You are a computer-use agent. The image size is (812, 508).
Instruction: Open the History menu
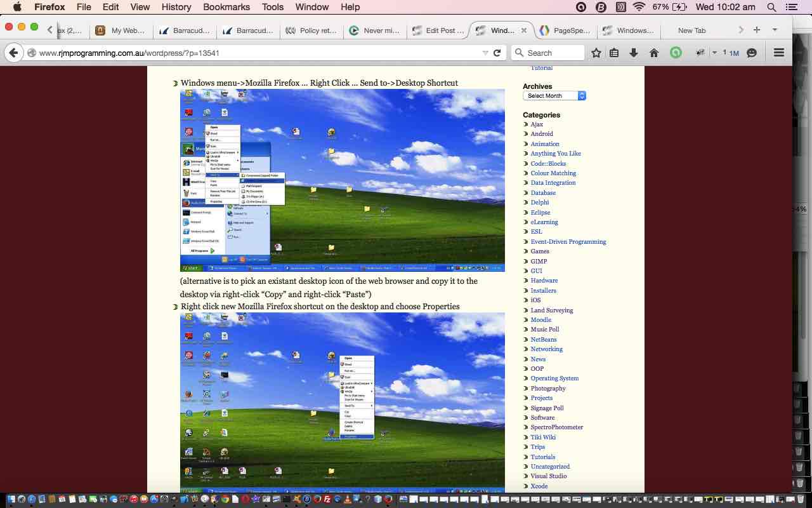click(176, 7)
